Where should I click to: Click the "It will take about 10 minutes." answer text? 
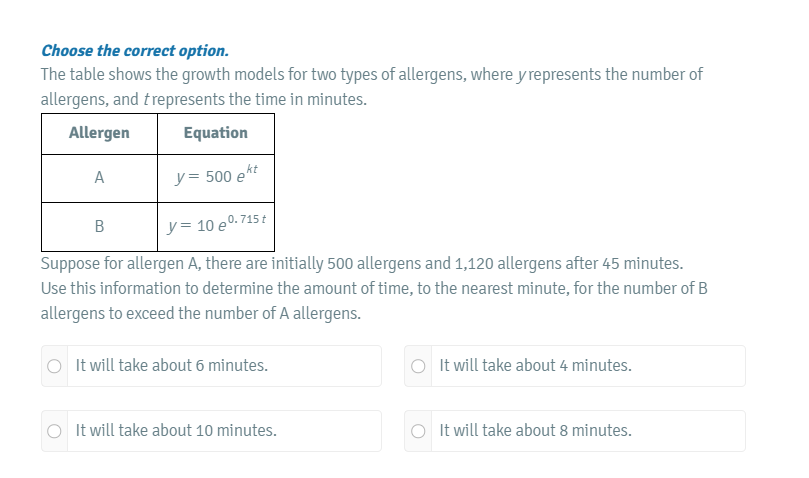coord(176,431)
